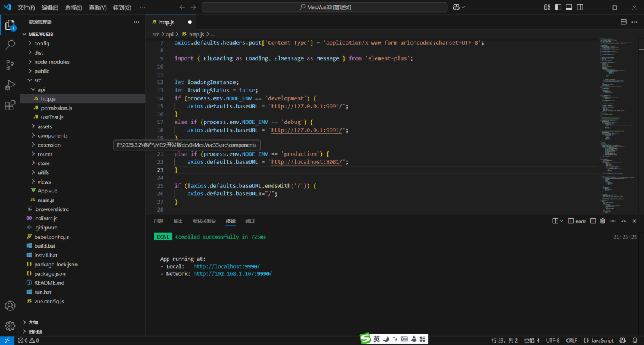Viewport: 644px width, 345px height.
Task: Expand the node_modules folder
Action: coord(51,61)
